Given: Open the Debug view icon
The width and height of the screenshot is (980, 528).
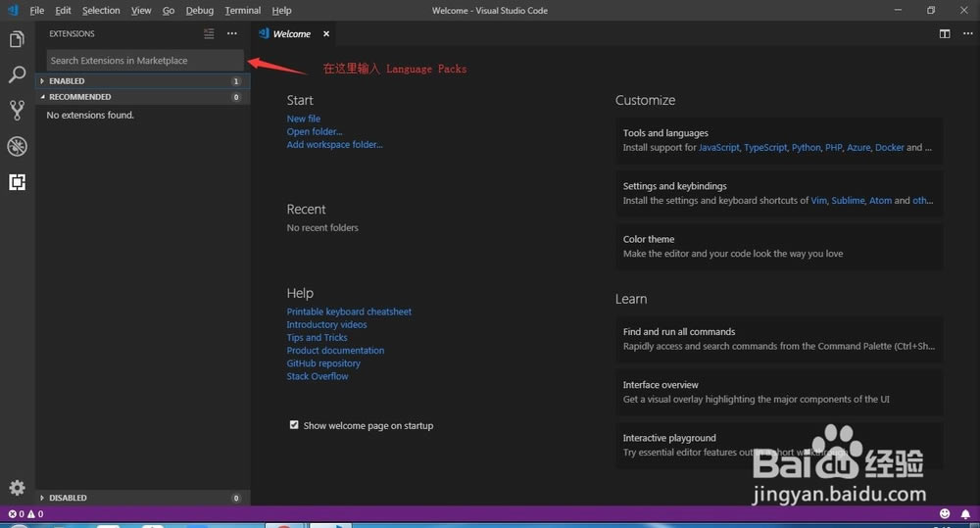Looking at the screenshot, I should [x=17, y=146].
